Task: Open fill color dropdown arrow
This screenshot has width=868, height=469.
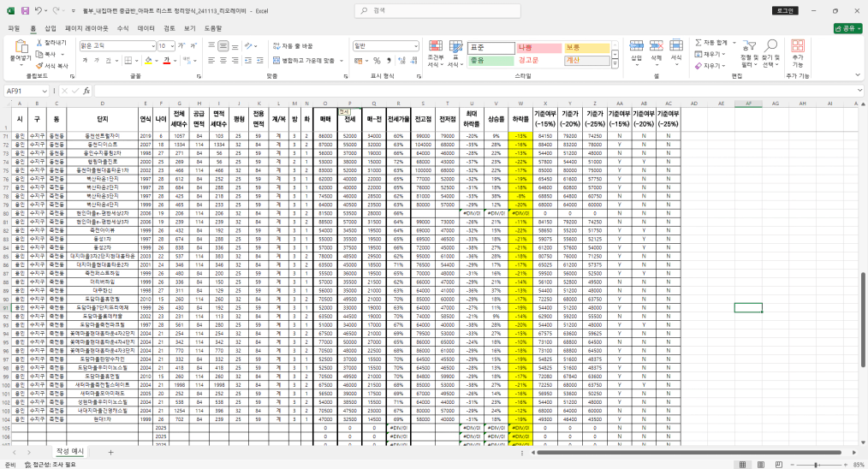Action: (156, 61)
